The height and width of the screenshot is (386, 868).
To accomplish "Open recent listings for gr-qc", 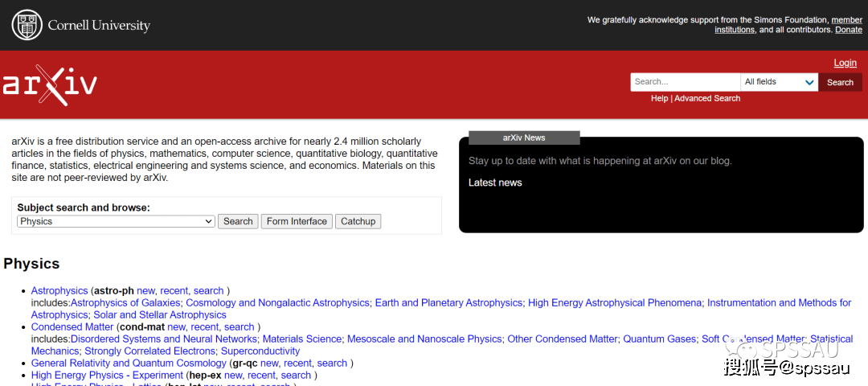I will [298, 363].
